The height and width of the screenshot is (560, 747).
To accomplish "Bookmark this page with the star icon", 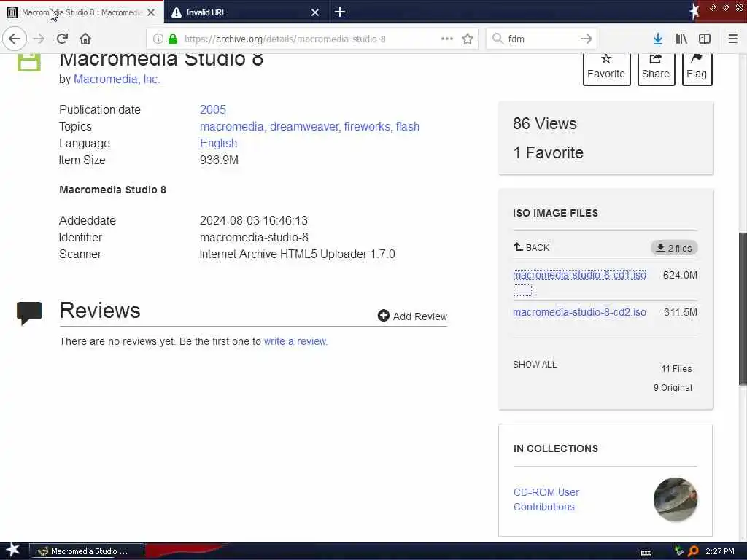I will 468,39.
